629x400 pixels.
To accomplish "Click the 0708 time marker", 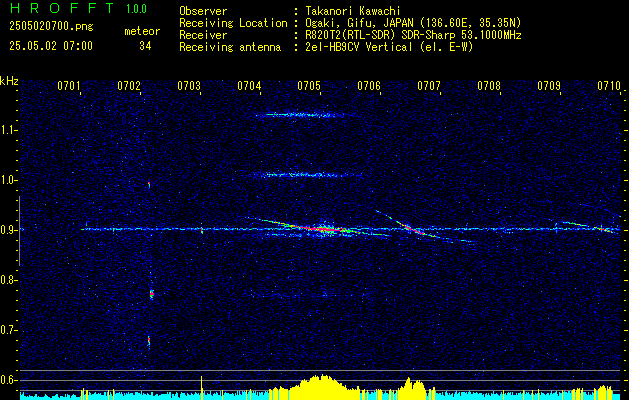I will click(x=489, y=86).
